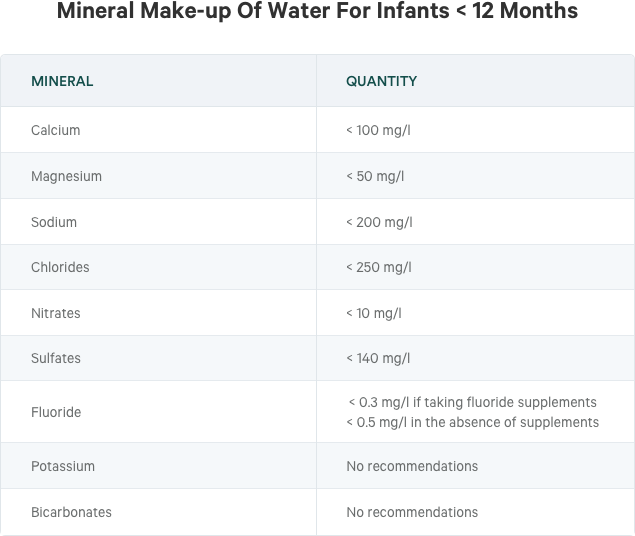The height and width of the screenshot is (536, 635).
Task: Click the "< 100 mg/l" calcium quantity
Action: point(379,130)
